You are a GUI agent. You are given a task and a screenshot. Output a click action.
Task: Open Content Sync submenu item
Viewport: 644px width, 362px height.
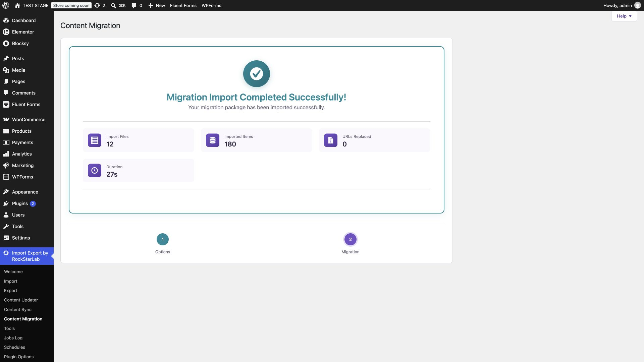click(x=18, y=310)
